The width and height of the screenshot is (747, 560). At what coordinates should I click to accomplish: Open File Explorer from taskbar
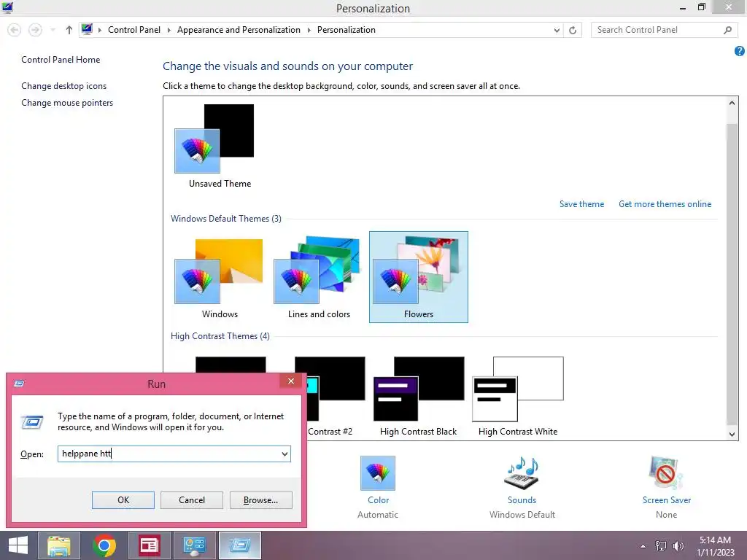[x=59, y=545]
